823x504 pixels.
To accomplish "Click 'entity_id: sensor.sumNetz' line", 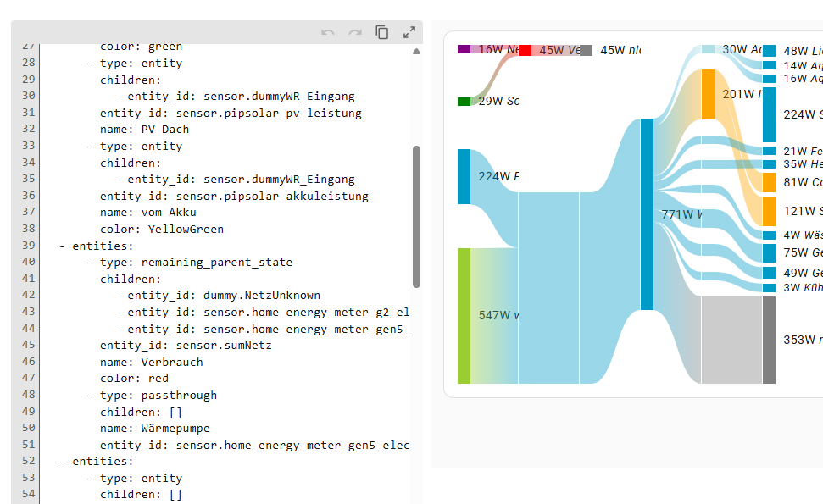I will click(186, 345).
